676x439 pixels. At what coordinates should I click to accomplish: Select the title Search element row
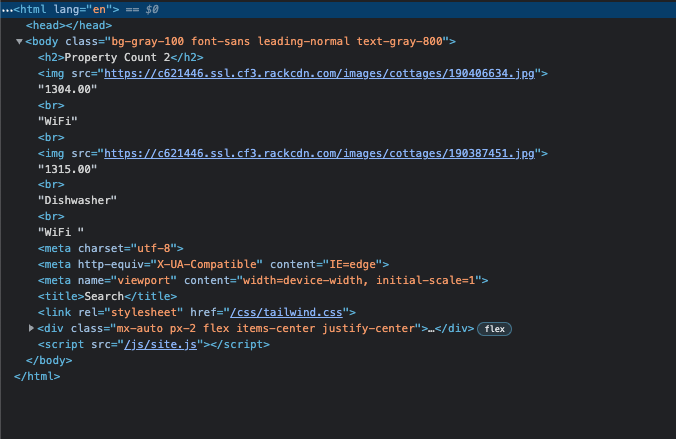point(338,296)
